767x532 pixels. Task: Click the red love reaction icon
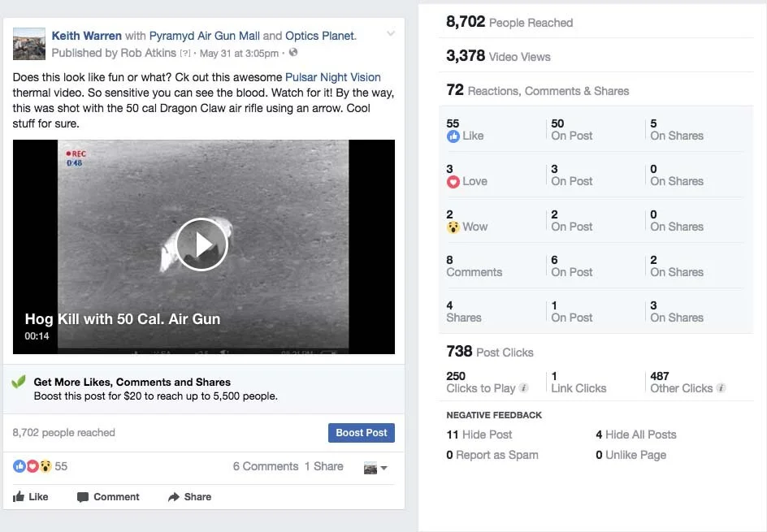[32, 466]
